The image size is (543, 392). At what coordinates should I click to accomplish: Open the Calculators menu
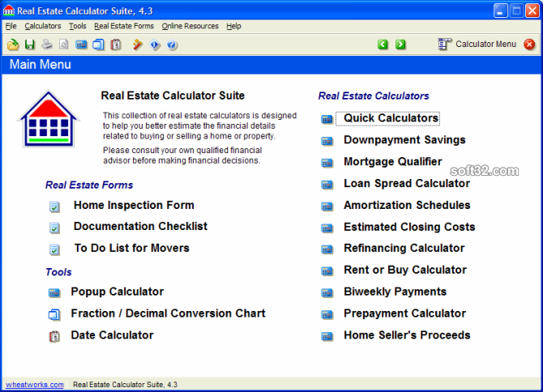click(x=43, y=26)
